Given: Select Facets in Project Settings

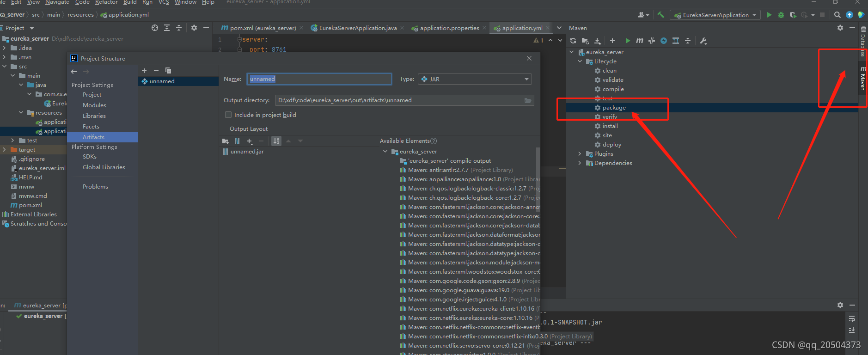Looking at the screenshot, I should click(91, 127).
